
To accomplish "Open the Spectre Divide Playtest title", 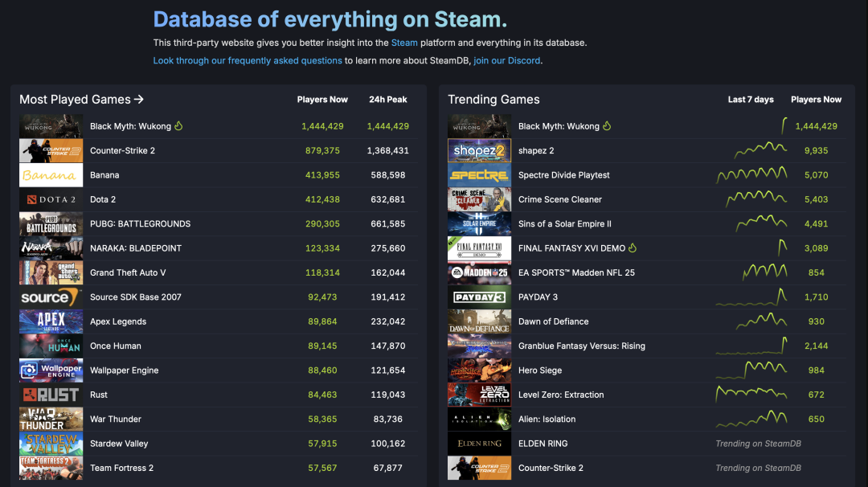I will tap(563, 175).
